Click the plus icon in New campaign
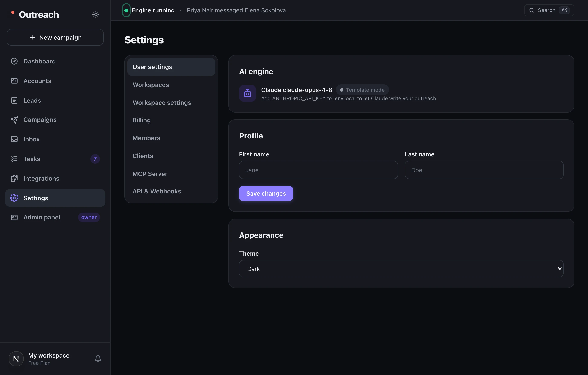The height and width of the screenshot is (375, 588). point(32,37)
